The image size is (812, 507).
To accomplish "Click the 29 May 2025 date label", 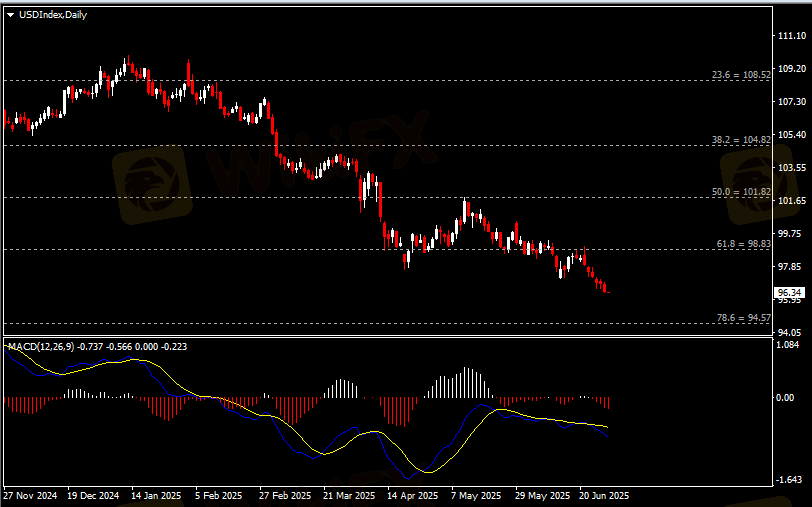I will 542,496.
